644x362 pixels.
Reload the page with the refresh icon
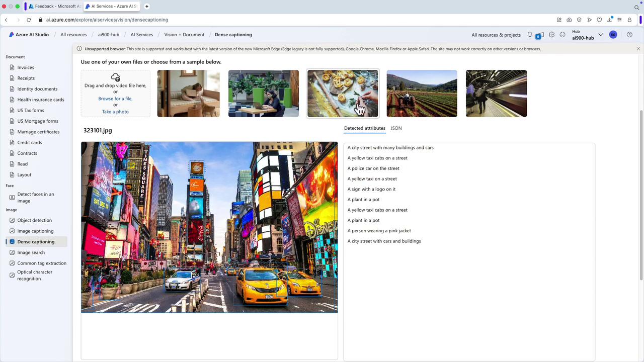click(x=29, y=20)
